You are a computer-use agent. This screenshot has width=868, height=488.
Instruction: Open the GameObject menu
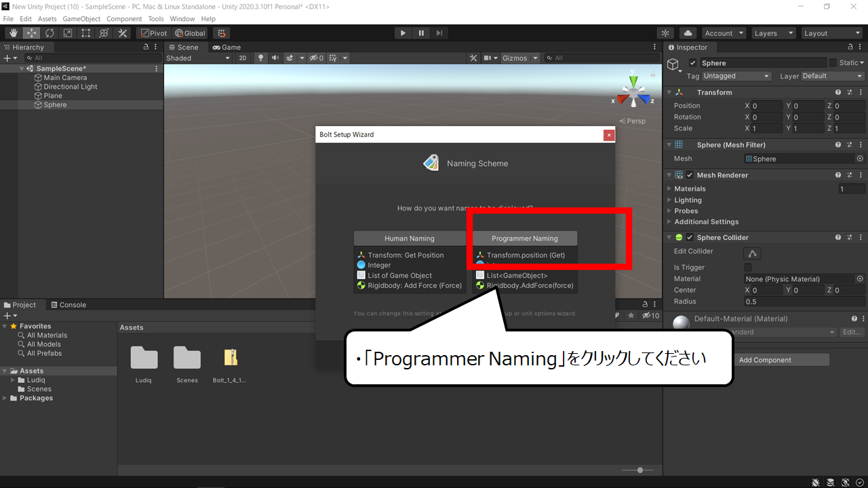coord(81,19)
